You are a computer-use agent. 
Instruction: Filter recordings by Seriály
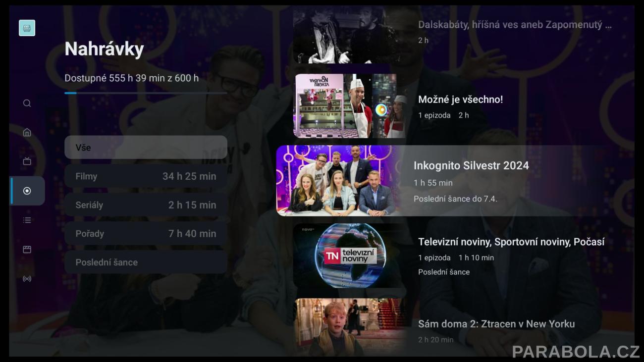click(146, 205)
